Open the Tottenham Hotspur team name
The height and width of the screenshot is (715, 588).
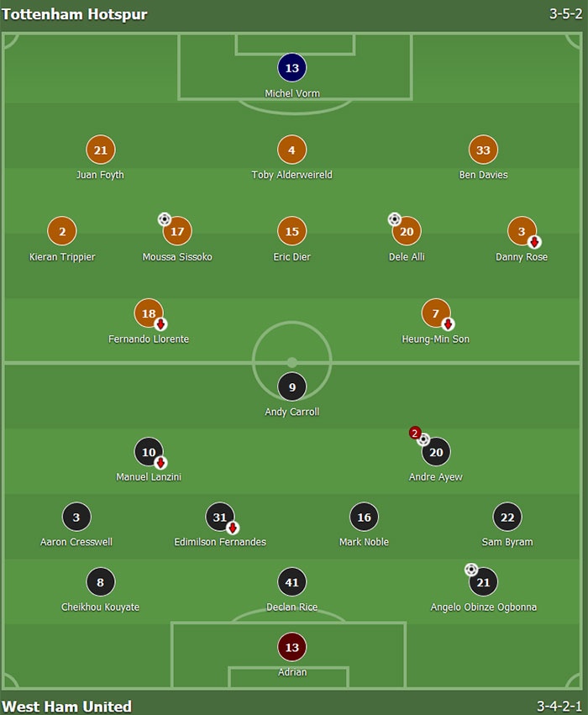75,14
